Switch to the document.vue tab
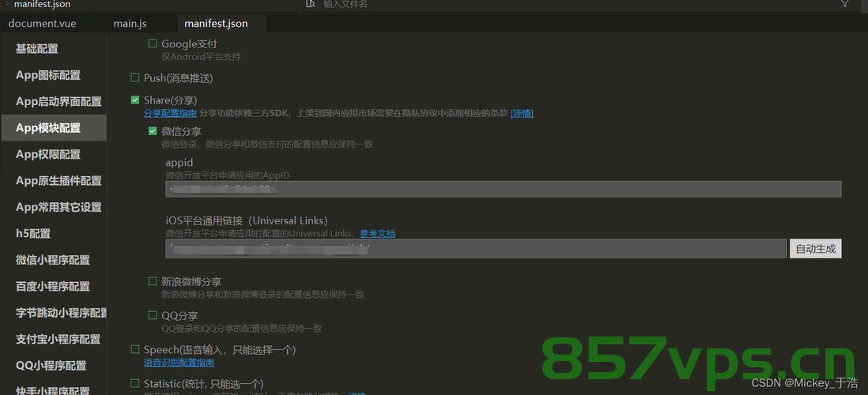The height and width of the screenshot is (395, 868). 43,24
